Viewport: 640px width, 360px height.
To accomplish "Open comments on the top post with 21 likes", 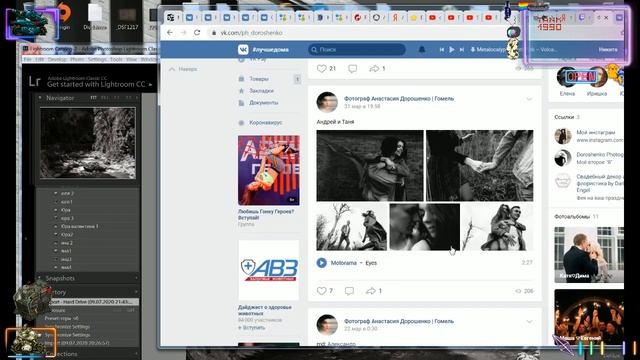I will [353, 69].
